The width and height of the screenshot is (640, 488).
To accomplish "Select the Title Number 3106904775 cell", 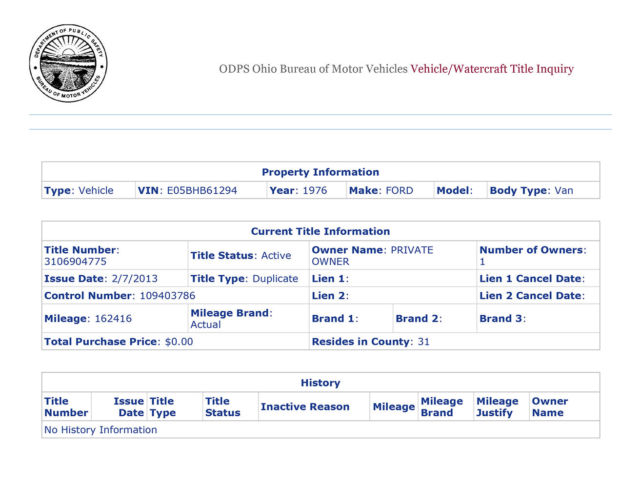I will point(114,255).
